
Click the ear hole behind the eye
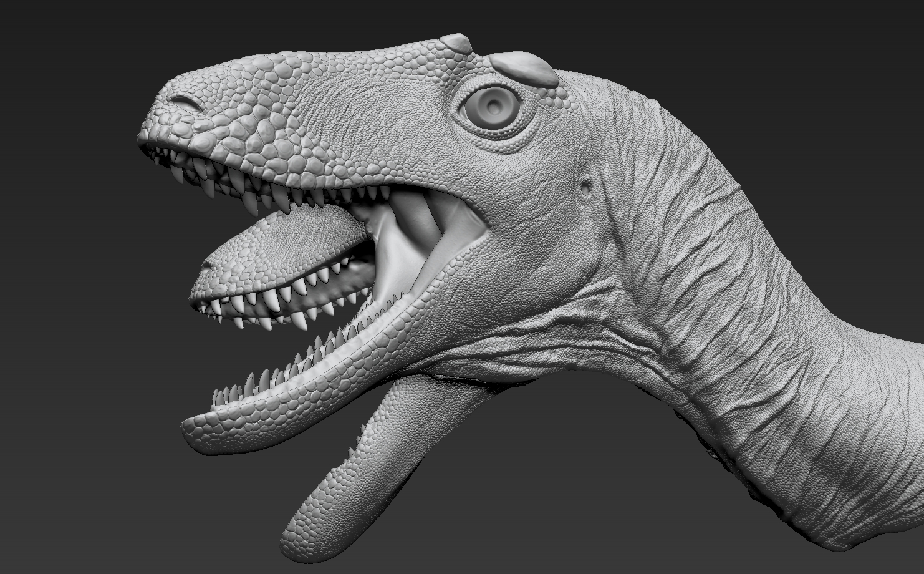[x=587, y=186]
